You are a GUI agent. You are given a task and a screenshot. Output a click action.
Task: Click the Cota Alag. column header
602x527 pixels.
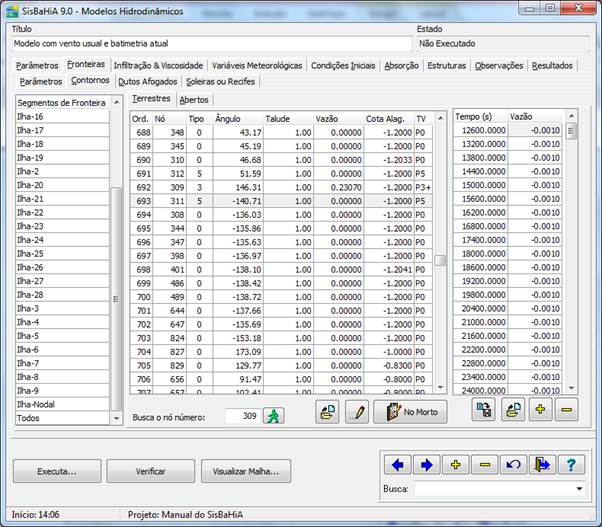(389, 119)
